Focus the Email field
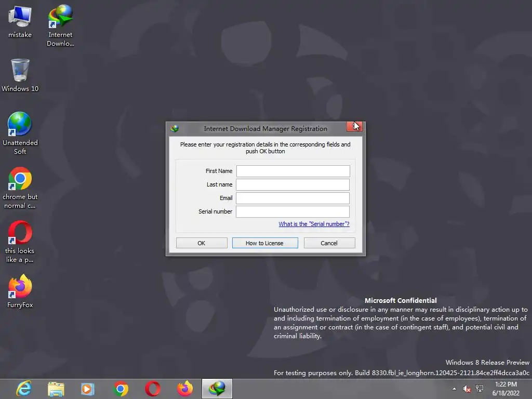Screen dimensions: 532x399 tap(293, 198)
